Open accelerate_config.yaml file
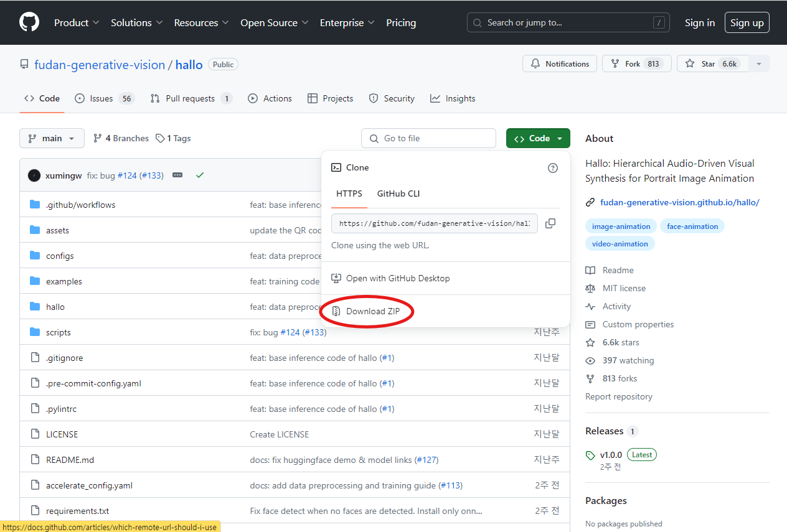The height and width of the screenshot is (532, 787). 89,485
